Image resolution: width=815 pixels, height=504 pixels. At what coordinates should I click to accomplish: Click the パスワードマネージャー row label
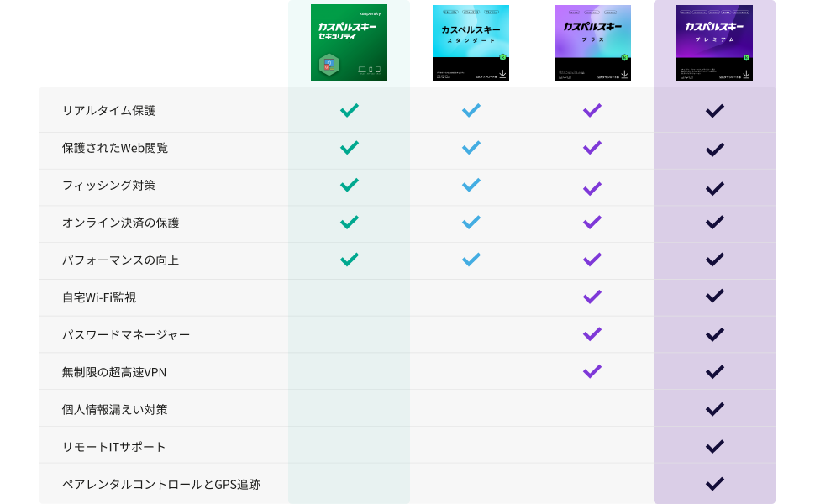[x=126, y=334]
